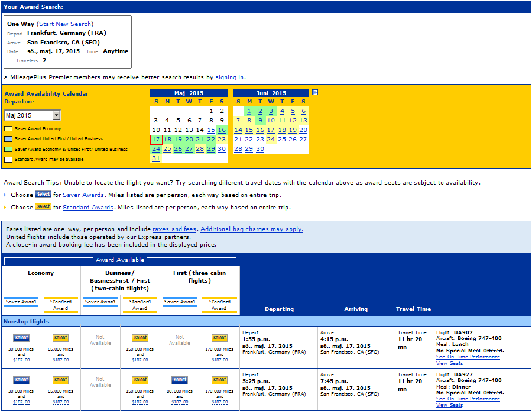The height and width of the screenshot is (411, 532).
Task: Select 150,000 miles Standard Business for UA902
Action: click(x=140, y=338)
